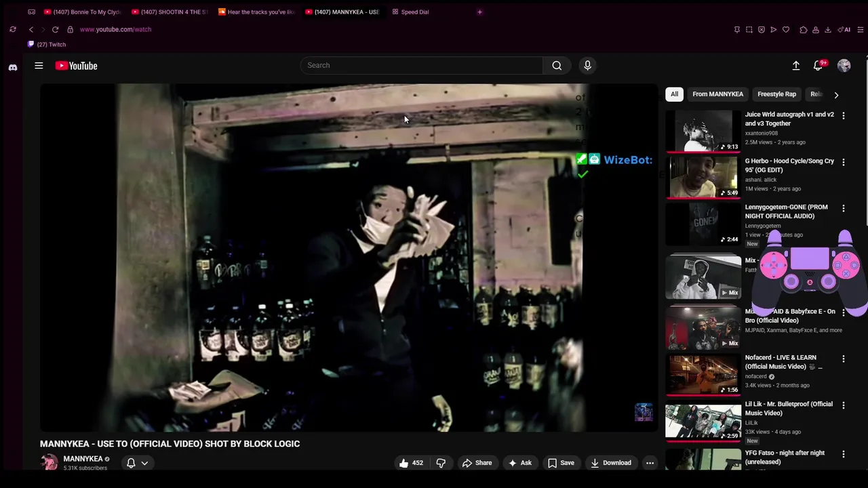Click the Opera GX pinboard pin icon

tap(736, 30)
